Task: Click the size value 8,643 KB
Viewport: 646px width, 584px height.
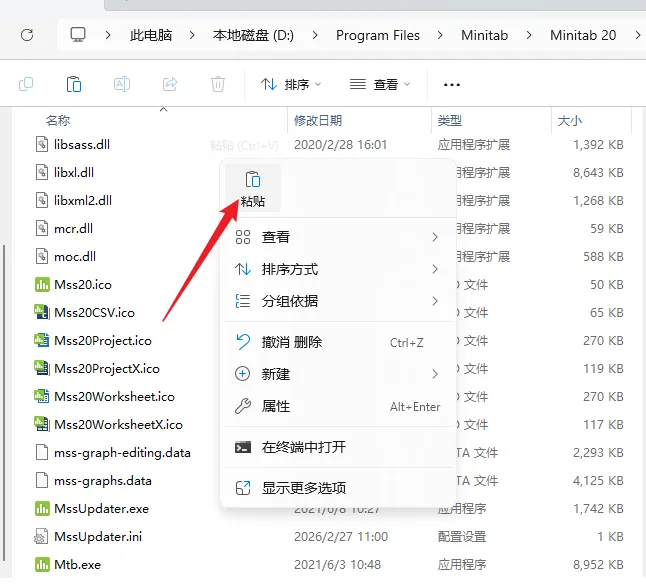Action: 598,173
